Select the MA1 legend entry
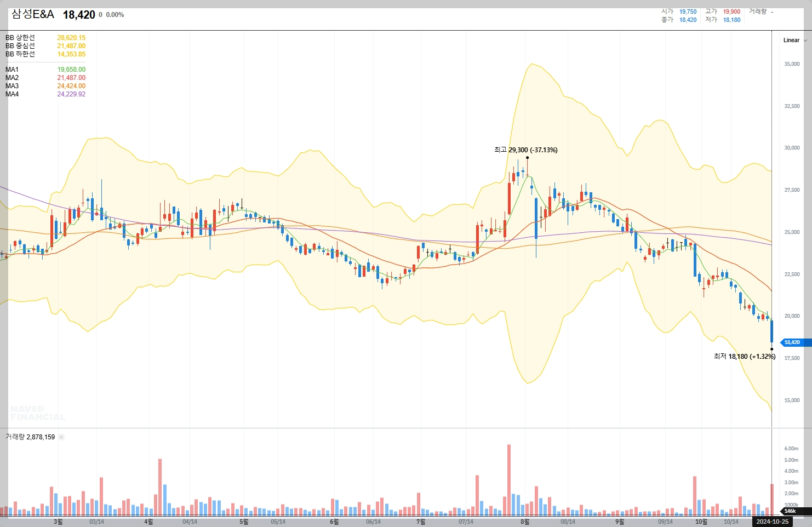Image resolution: width=812 pixels, height=527 pixels. pyautogui.click(x=12, y=70)
